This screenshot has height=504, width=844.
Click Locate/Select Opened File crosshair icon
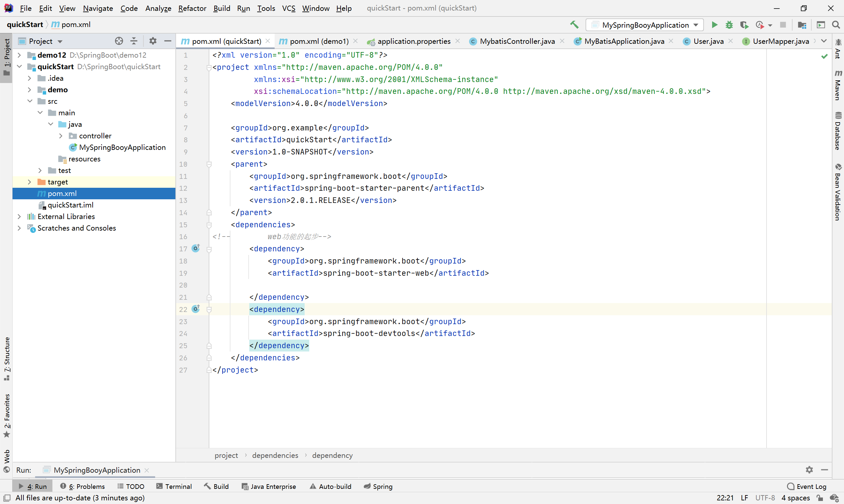click(119, 41)
